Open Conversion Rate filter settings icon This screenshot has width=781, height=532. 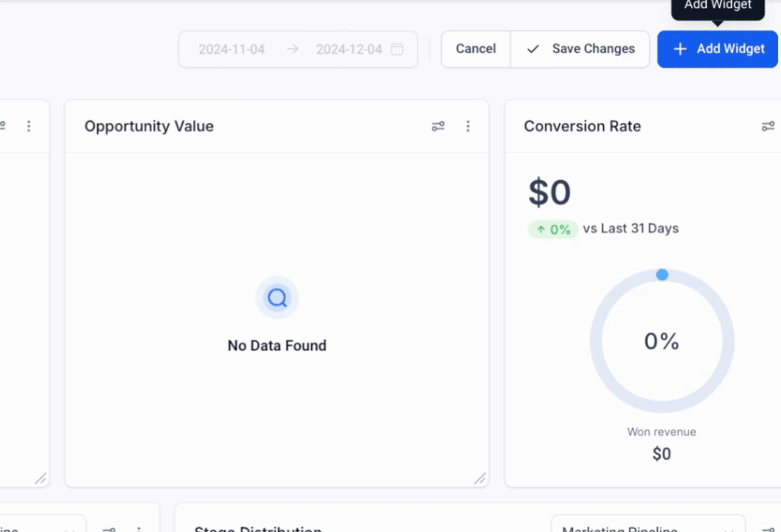(x=768, y=126)
